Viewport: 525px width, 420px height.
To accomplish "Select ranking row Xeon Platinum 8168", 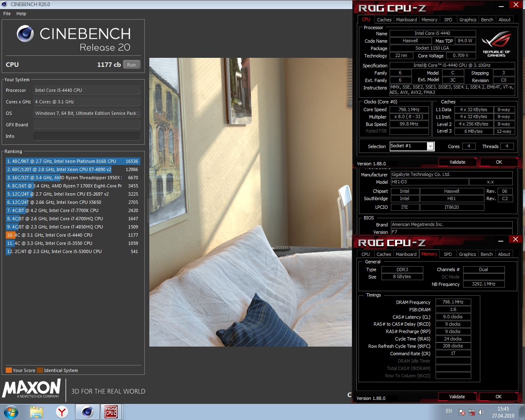I will [73, 161].
